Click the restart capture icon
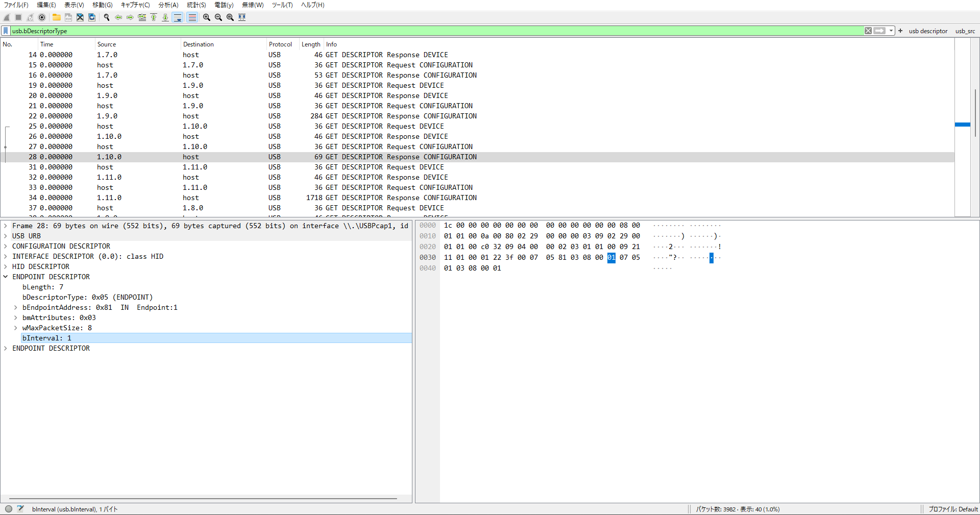 30,17
